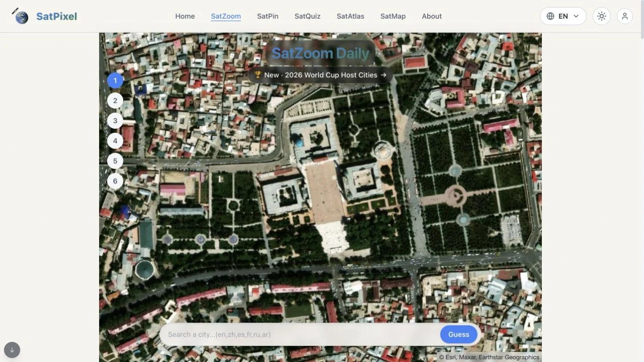Click the Search a city input field
The height and width of the screenshot is (362, 644).
[301, 334]
